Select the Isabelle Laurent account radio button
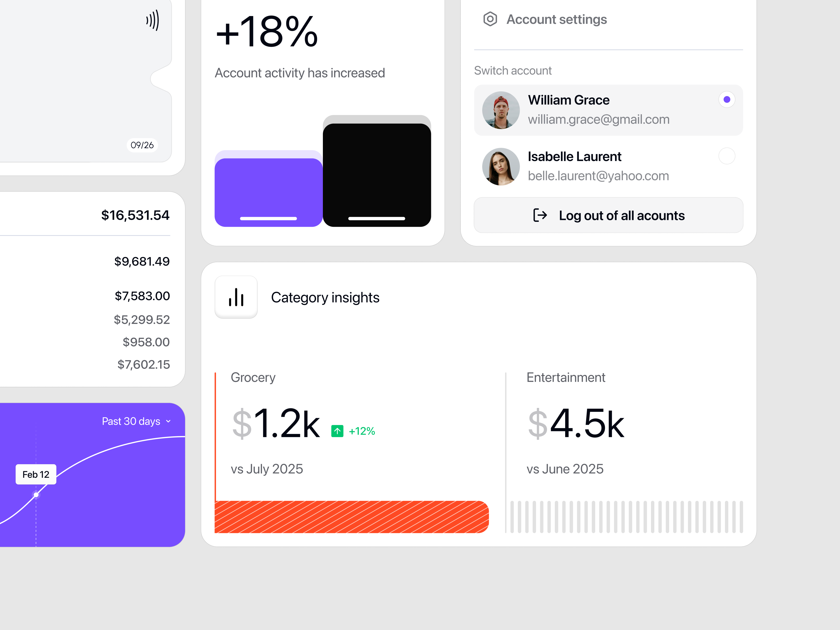The height and width of the screenshot is (630, 840). 727,156
